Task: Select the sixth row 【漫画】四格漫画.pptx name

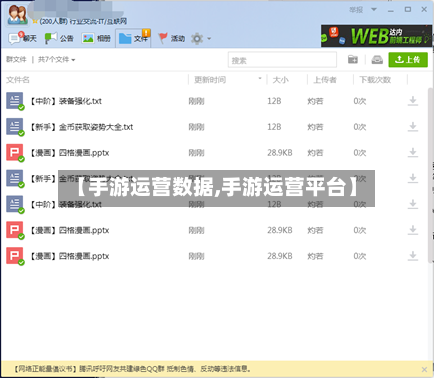Action: [x=69, y=230]
